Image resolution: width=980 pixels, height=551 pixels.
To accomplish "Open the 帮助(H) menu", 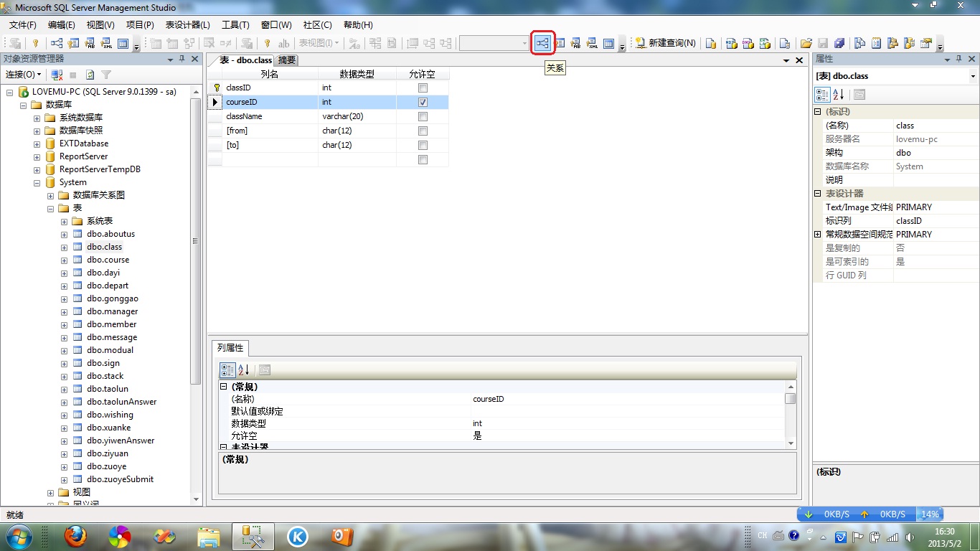I will click(358, 24).
